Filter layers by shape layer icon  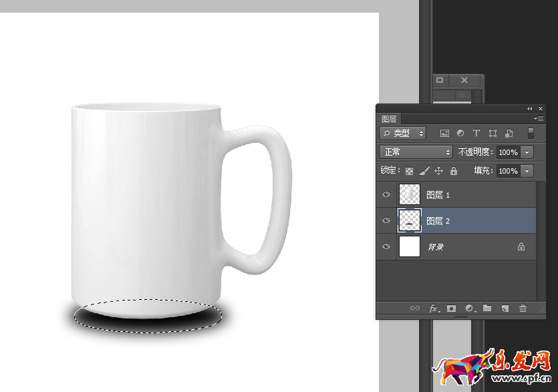pyautogui.click(x=493, y=134)
